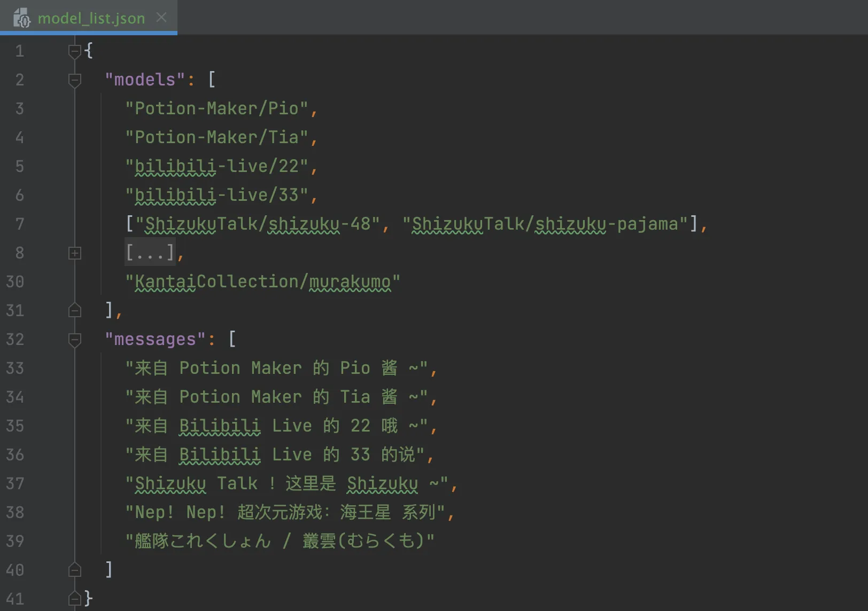Click the JSON file icon on the tab
The image size is (868, 611).
22,18
